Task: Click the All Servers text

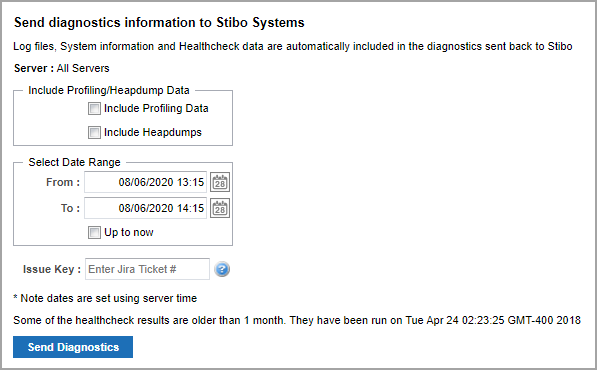Action: [83, 68]
